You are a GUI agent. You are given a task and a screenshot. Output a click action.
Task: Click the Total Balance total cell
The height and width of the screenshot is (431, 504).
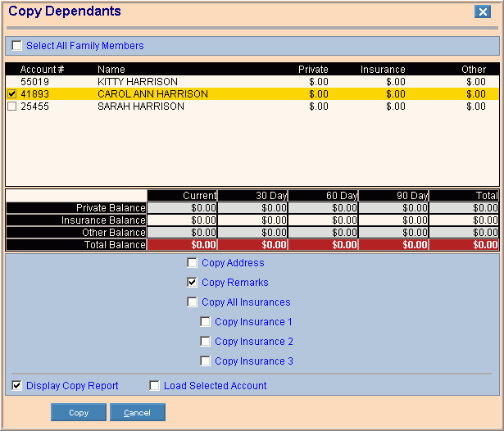point(464,245)
